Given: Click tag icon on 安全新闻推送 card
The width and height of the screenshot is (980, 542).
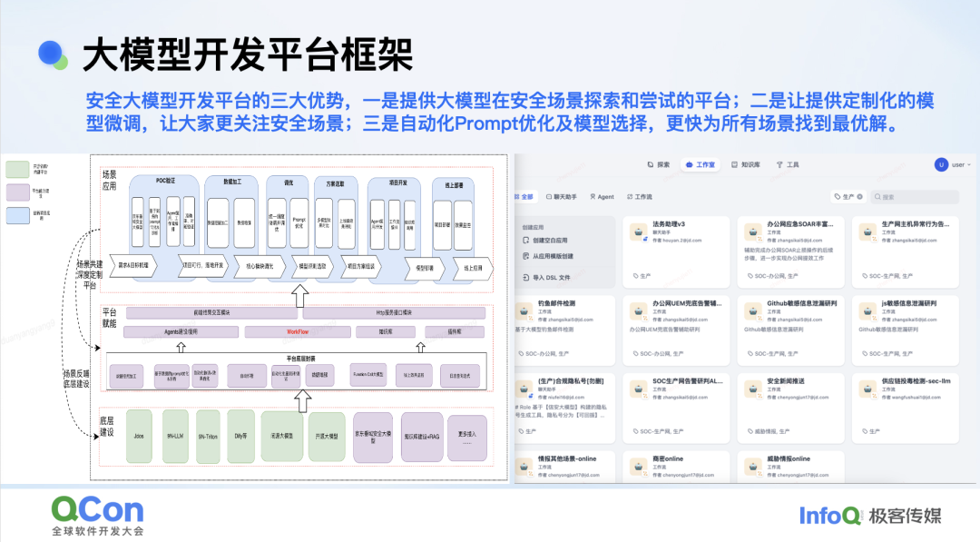Looking at the screenshot, I should (750, 431).
